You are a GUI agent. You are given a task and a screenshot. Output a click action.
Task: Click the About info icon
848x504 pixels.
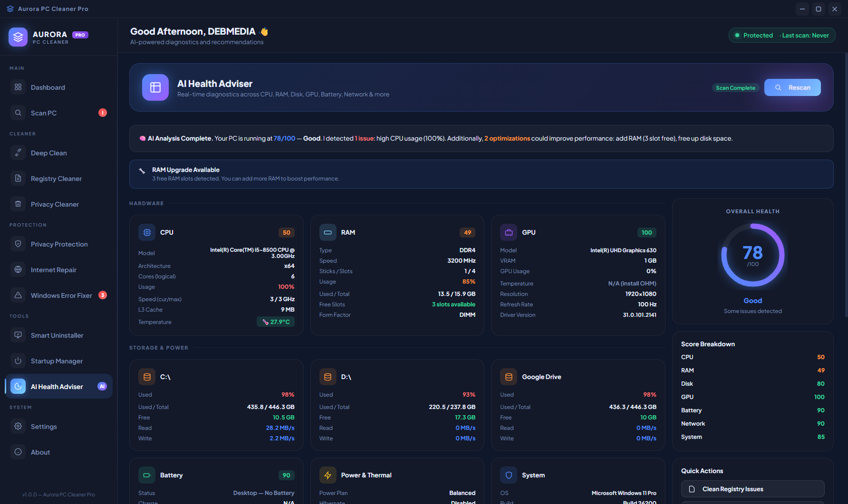click(18, 452)
